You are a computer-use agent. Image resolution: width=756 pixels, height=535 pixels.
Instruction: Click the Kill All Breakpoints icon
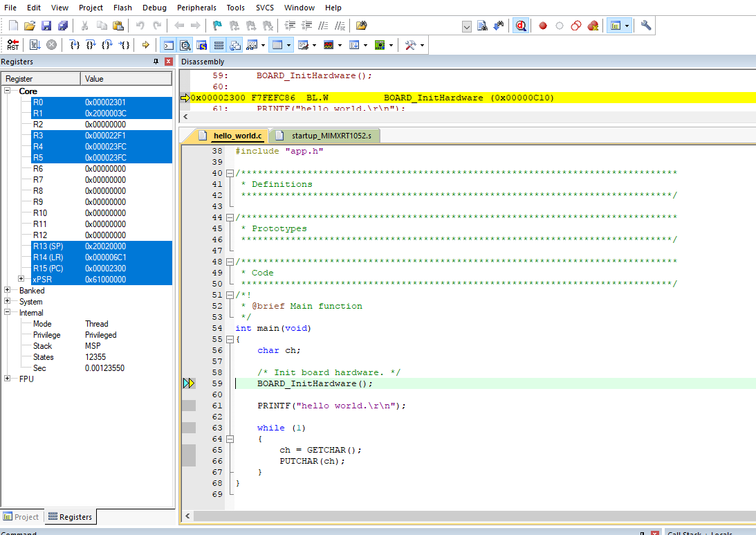pyautogui.click(x=593, y=26)
